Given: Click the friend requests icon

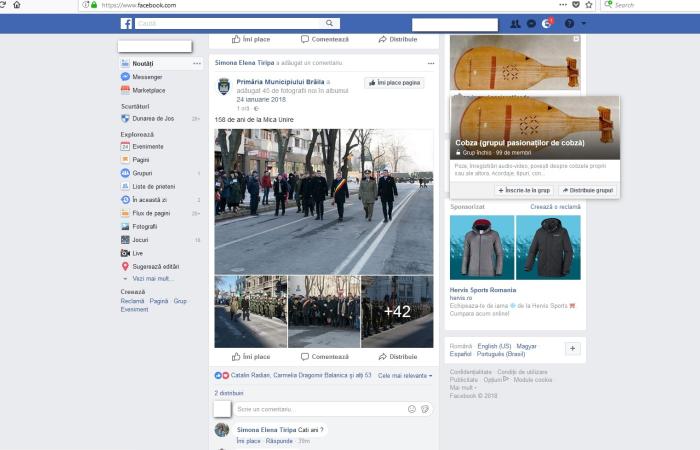Looking at the screenshot, I should point(515,23).
